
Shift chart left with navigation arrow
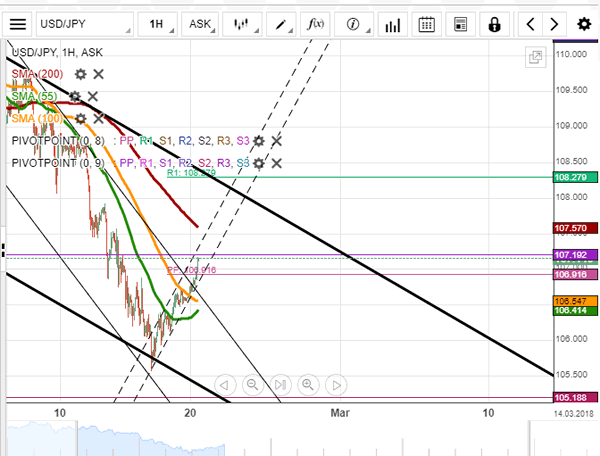pos(225,385)
